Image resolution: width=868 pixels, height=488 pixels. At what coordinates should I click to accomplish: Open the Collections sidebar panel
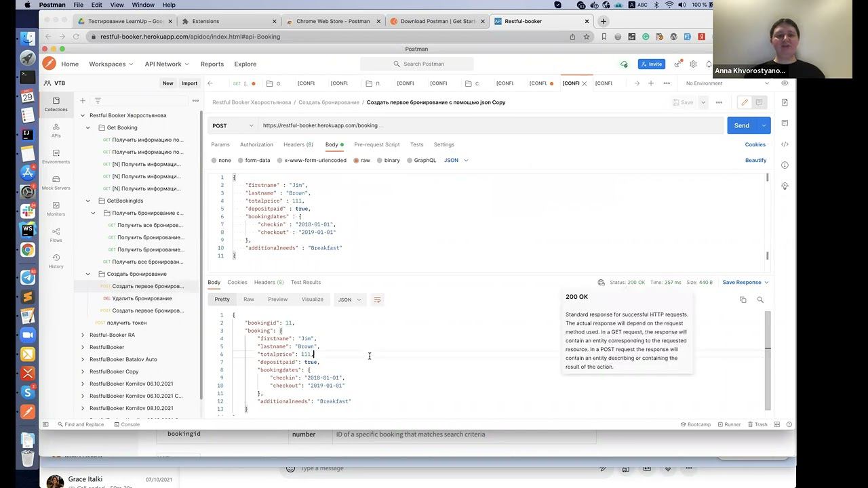[56, 104]
